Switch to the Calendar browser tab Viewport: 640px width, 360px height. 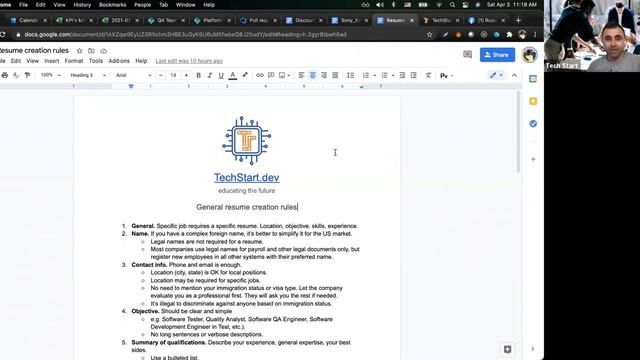coord(28,20)
